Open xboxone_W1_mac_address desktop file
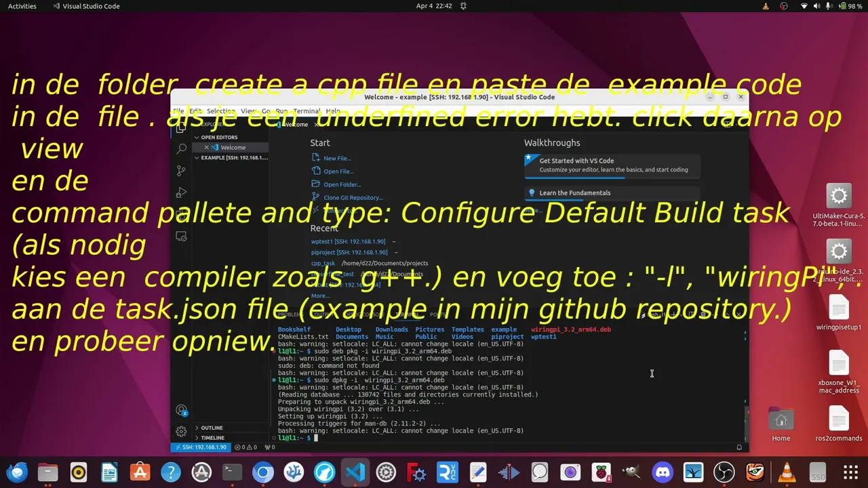This screenshot has height=488, width=868. point(839,372)
